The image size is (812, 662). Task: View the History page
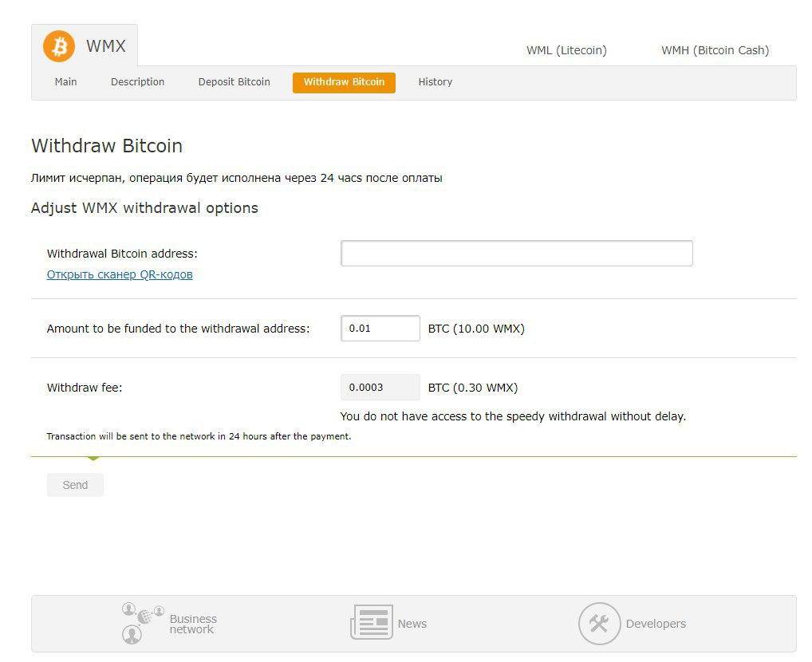coord(435,82)
